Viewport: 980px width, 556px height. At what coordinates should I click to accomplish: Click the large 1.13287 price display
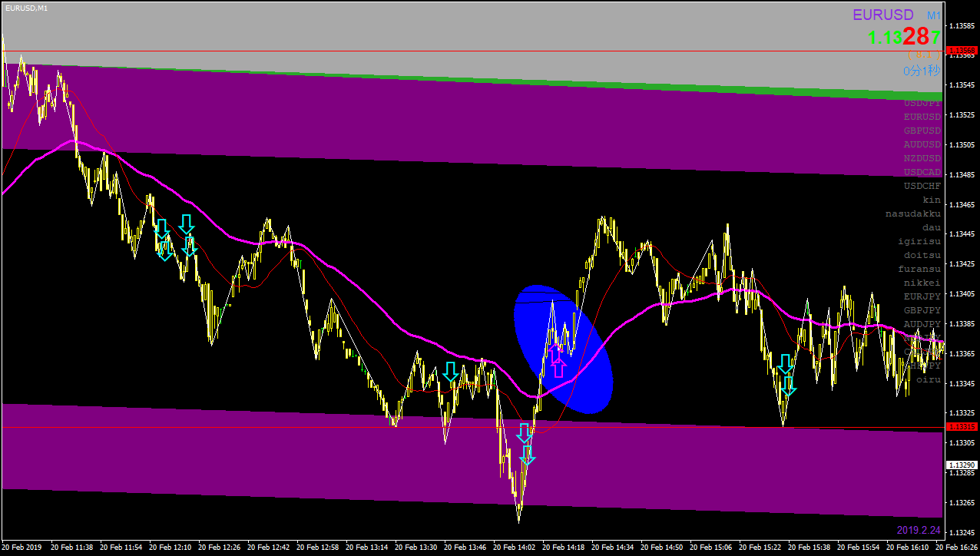[905, 37]
